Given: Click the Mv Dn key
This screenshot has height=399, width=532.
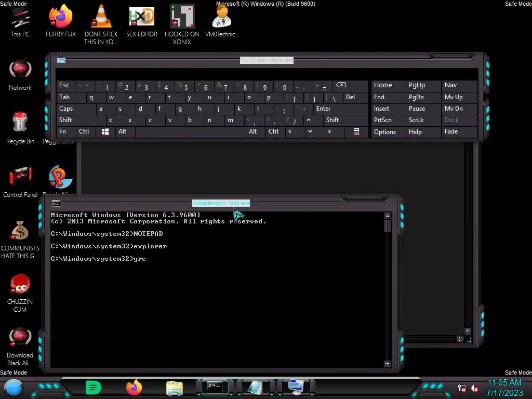Looking at the screenshot, I should coord(459,109).
